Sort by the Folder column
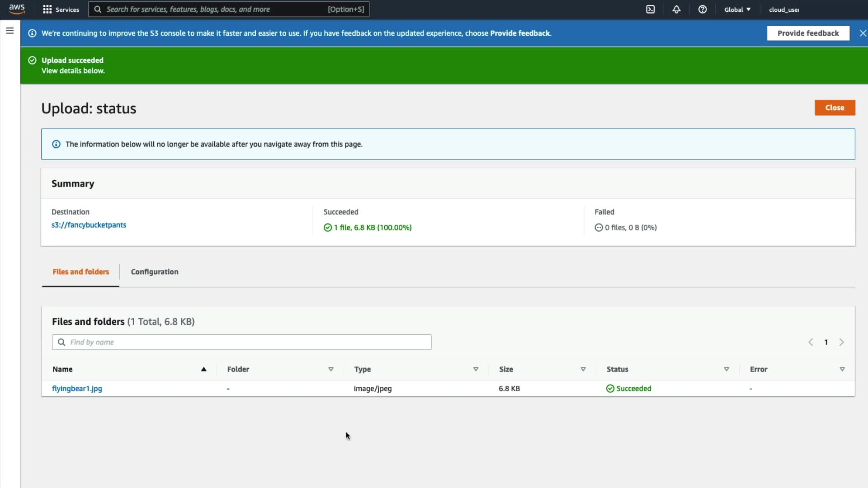 pos(330,369)
